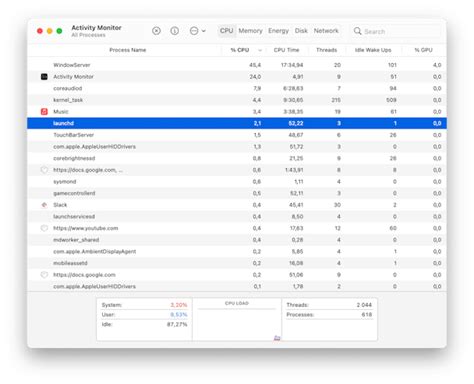Viewport: 474px width, 384px height.
Task: Click the search magnifier icon
Action: 357,31
